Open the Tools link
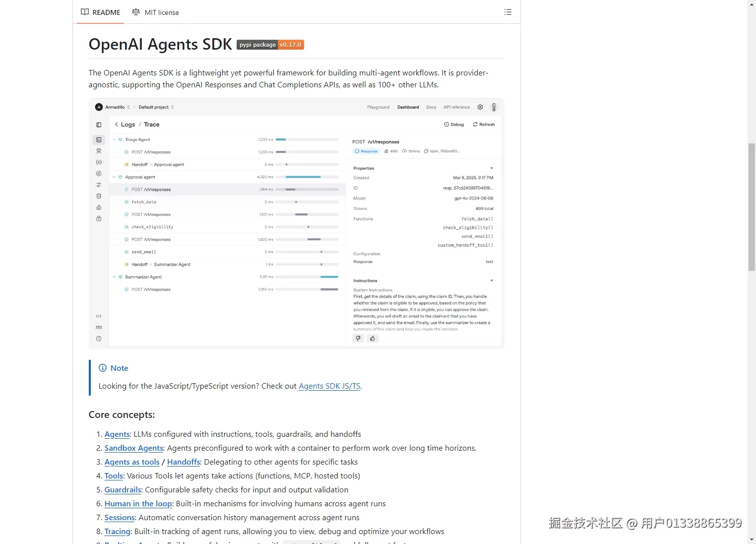Screen dimensions: 756x544 [114, 476]
